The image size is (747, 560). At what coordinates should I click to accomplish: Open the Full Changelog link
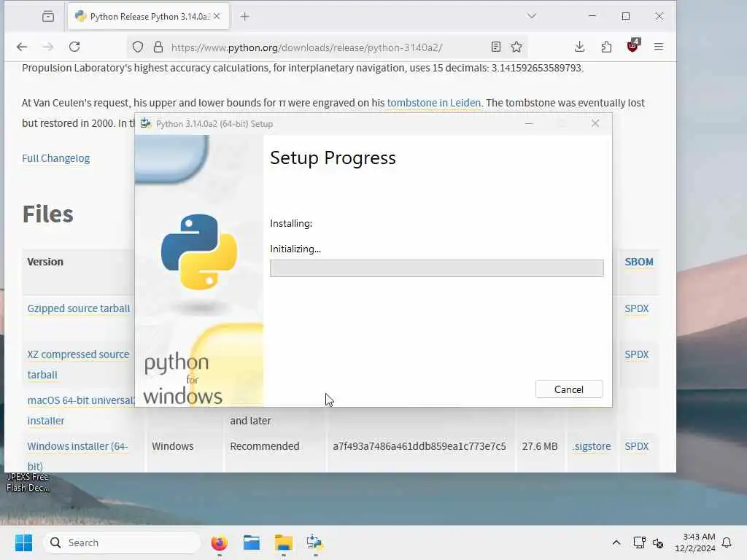click(x=55, y=158)
